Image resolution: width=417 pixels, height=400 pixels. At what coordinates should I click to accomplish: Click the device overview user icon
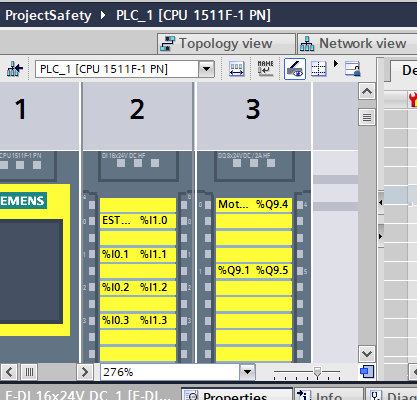pyautogui.click(x=353, y=69)
